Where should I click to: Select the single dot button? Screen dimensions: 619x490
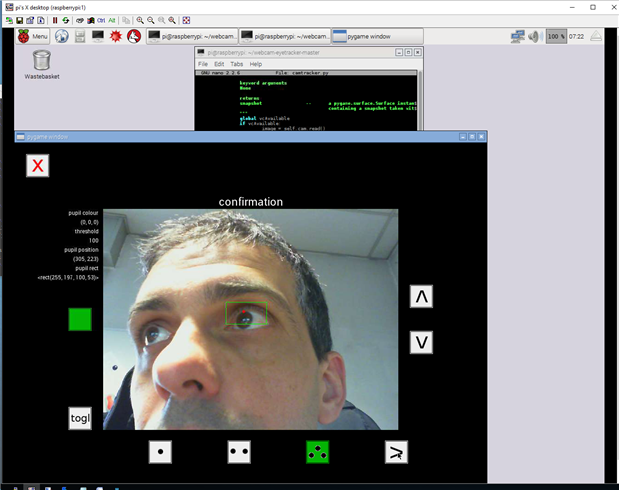pyautogui.click(x=160, y=452)
